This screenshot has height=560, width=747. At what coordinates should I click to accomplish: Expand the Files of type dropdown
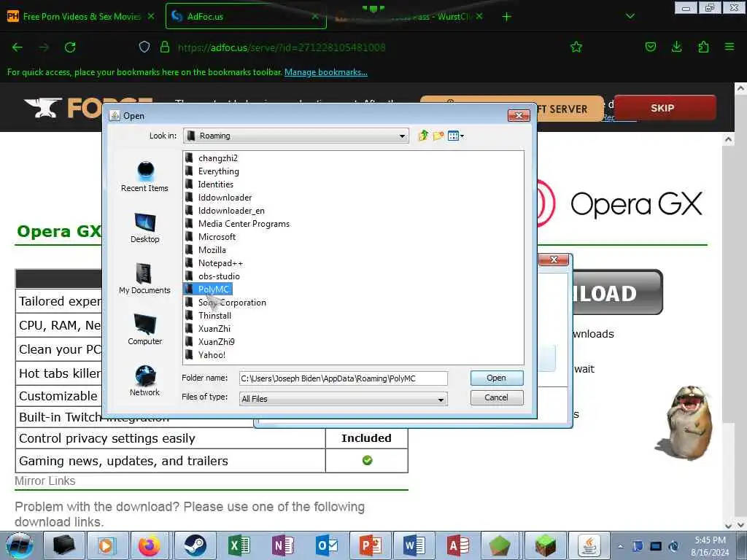(441, 399)
